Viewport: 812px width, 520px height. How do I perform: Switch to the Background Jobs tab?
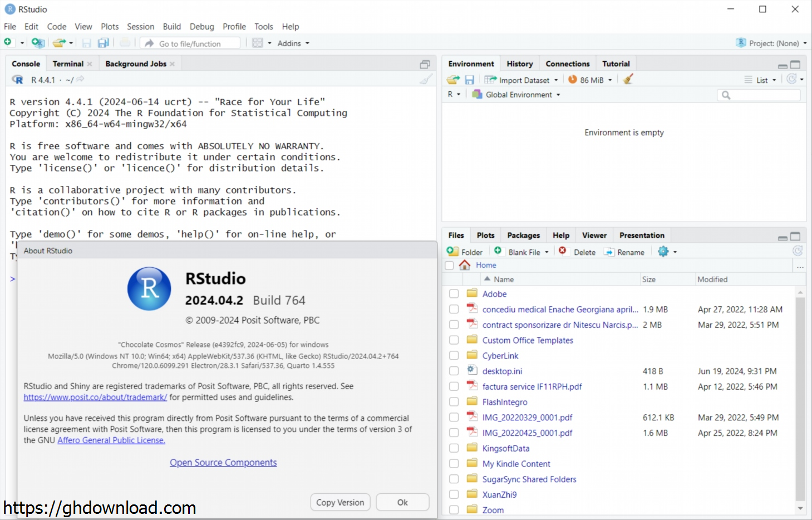coord(136,64)
